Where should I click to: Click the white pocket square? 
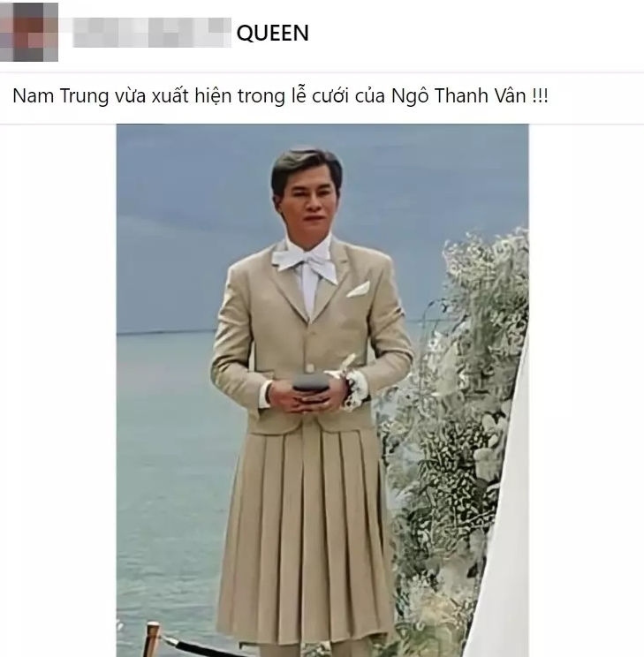click(x=359, y=290)
